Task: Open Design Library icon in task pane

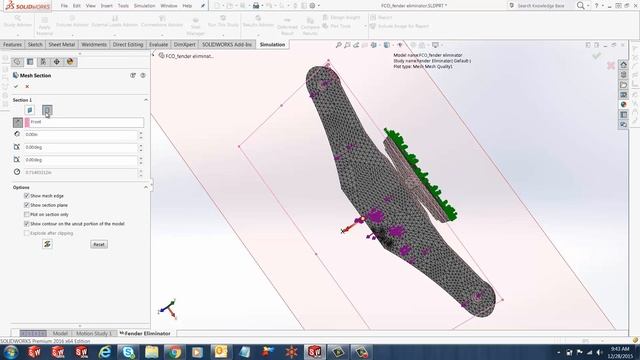Action: coord(623,75)
